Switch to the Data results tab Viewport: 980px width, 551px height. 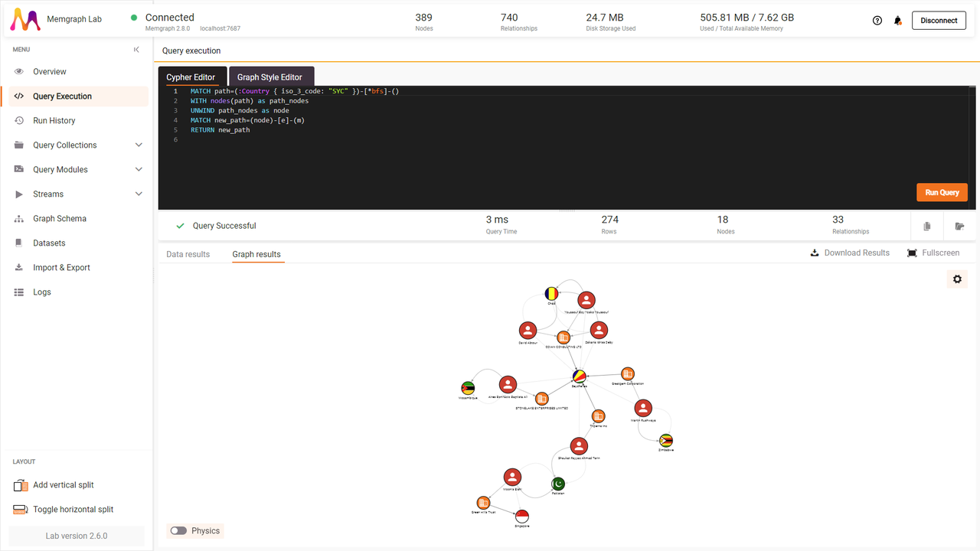[188, 254]
